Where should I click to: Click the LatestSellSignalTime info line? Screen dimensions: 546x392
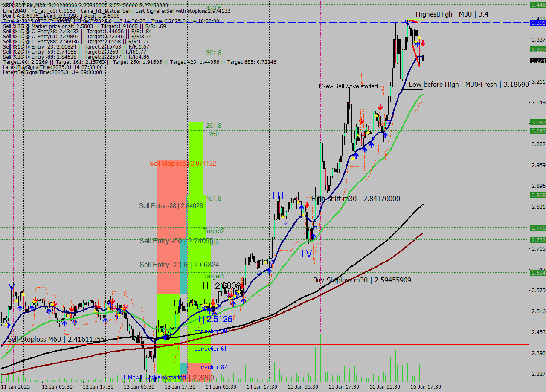click(52, 72)
